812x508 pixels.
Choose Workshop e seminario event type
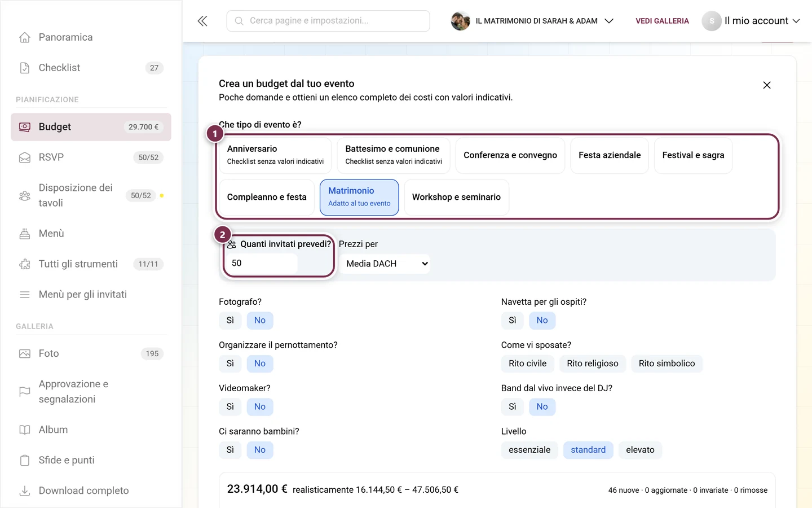point(457,198)
